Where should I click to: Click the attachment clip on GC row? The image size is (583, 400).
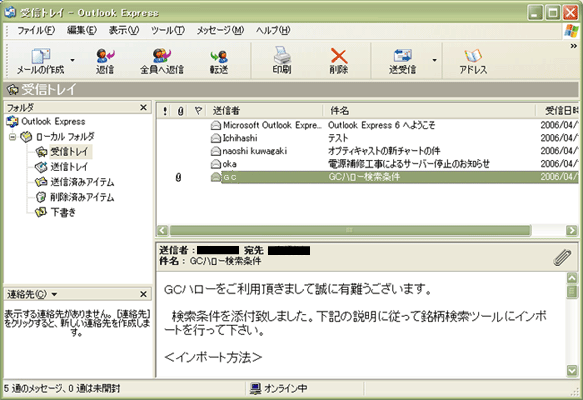coord(178,178)
